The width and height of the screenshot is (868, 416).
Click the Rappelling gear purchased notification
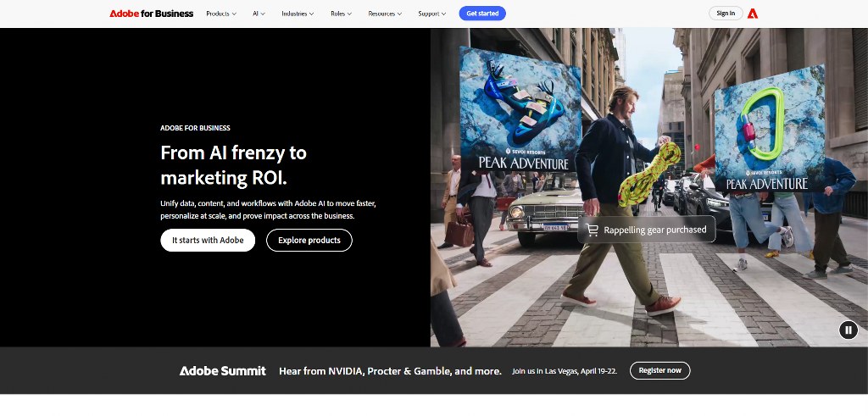tap(647, 230)
